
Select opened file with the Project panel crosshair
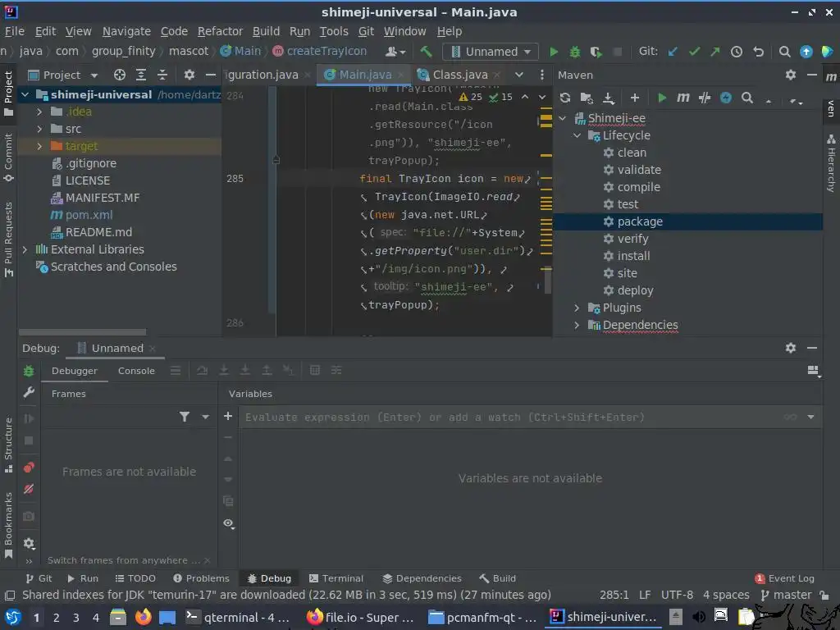120,75
